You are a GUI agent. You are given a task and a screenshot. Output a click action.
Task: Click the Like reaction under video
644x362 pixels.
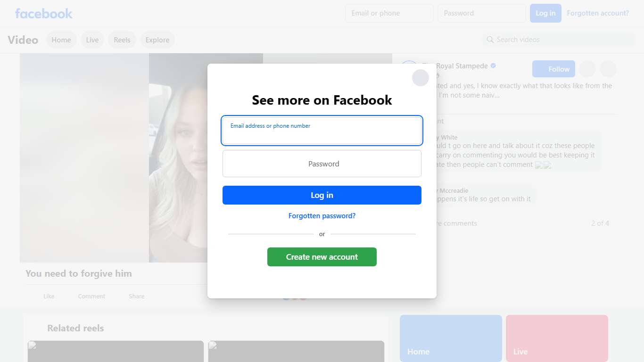coord(49,296)
